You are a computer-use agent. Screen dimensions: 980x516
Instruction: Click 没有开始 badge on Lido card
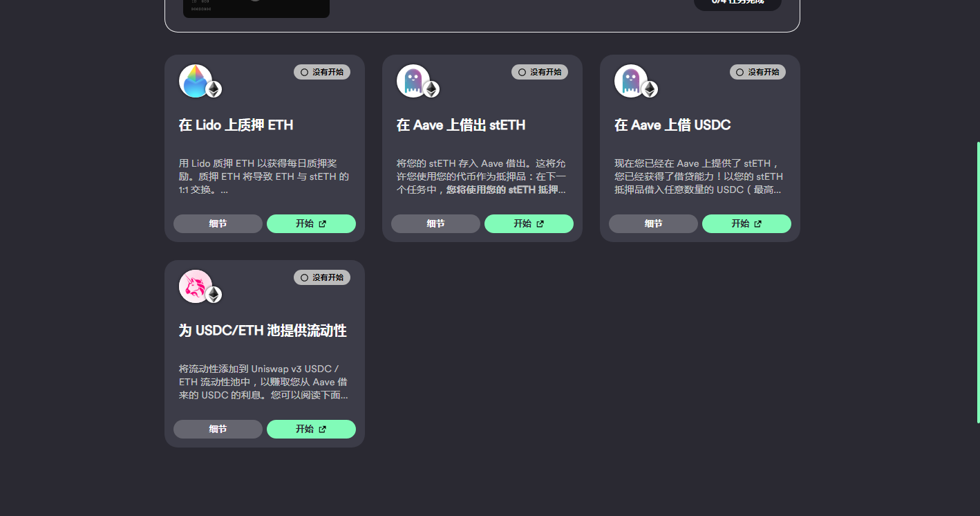tap(322, 72)
